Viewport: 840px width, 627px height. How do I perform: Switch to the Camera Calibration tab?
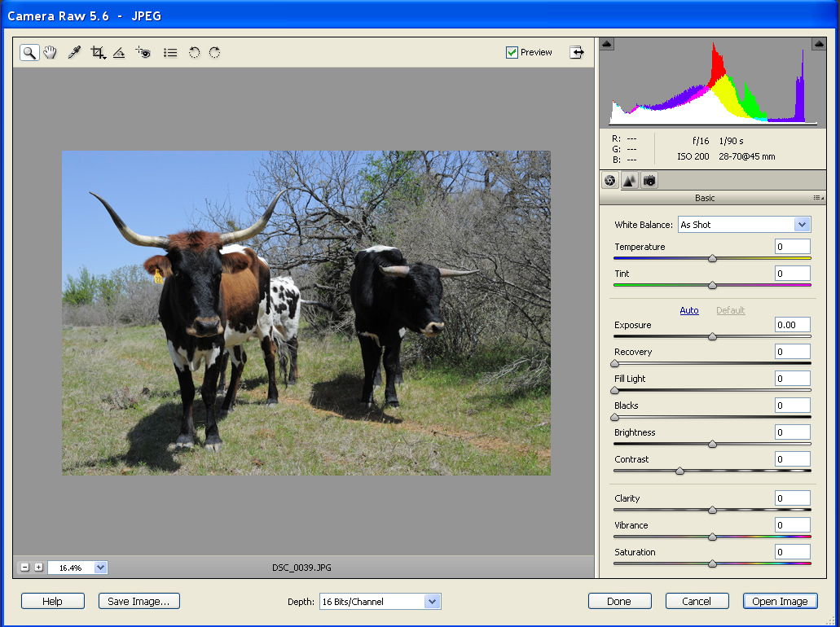pos(649,181)
